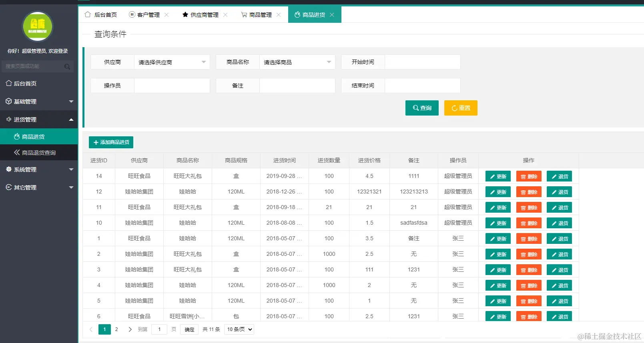Click the 确定 jump page button
Viewport: 644px width, 343px height.
(189, 329)
